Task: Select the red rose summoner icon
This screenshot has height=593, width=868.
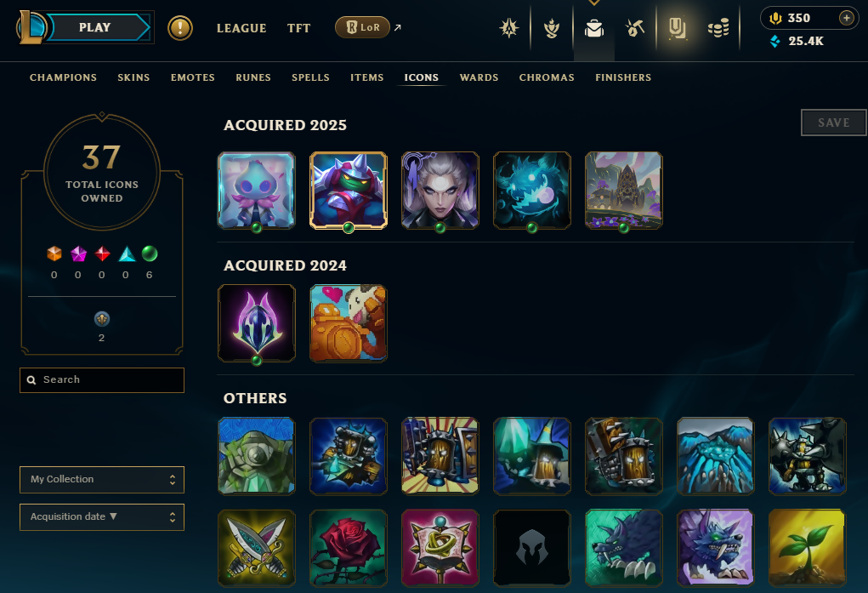Action: (x=349, y=548)
